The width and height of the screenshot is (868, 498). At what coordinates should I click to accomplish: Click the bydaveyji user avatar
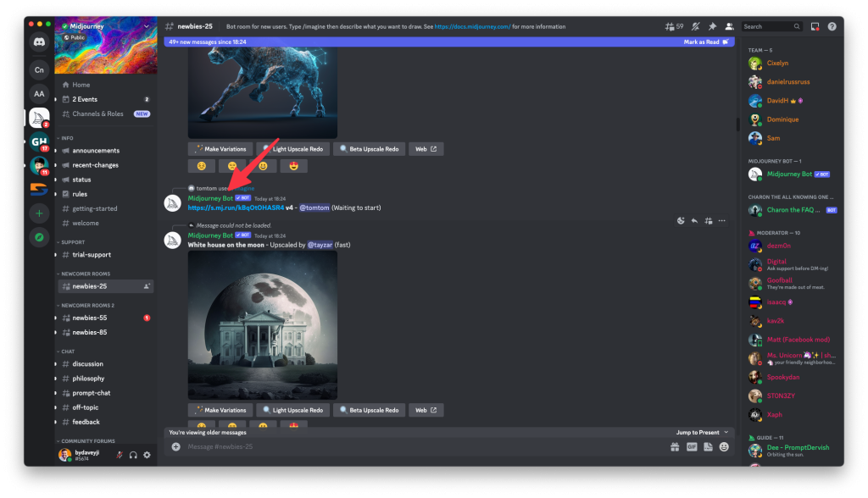coord(64,455)
